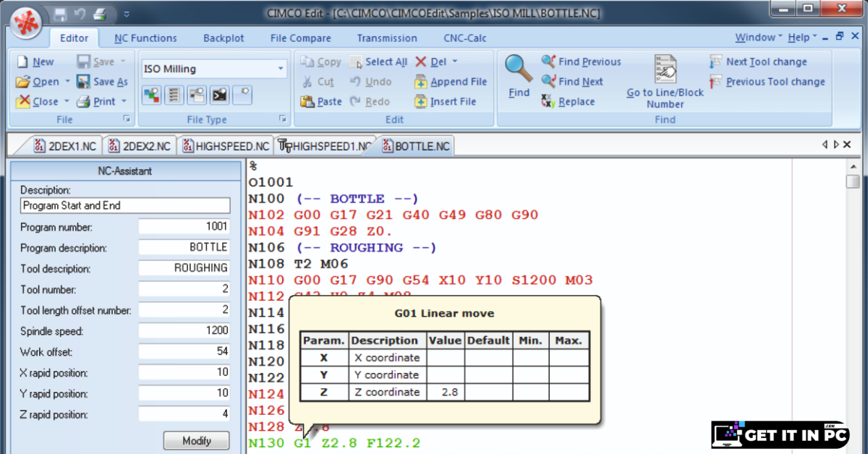The image size is (868, 454).
Task: Close the active document tab with X
Action: (847, 145)
